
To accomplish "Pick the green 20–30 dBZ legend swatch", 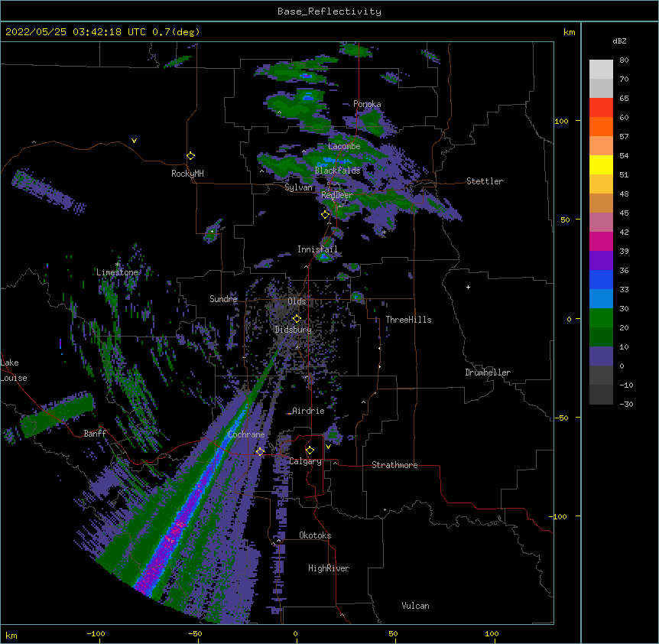I will 601,318.
